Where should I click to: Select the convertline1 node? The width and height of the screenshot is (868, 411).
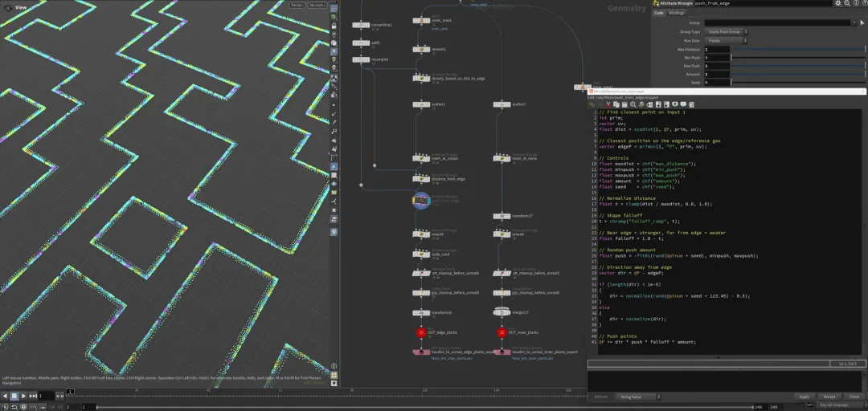click(x=361, y=25)
